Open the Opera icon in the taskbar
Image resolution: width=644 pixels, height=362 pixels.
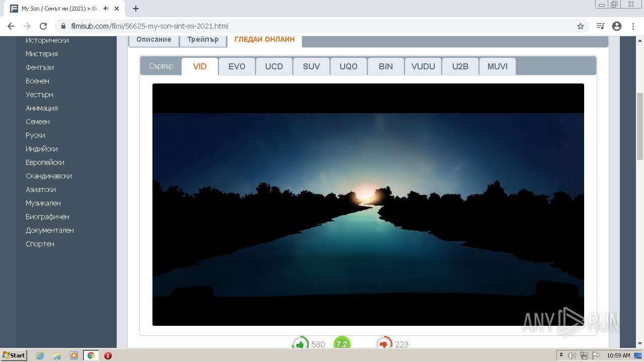(x=108, y=355)
